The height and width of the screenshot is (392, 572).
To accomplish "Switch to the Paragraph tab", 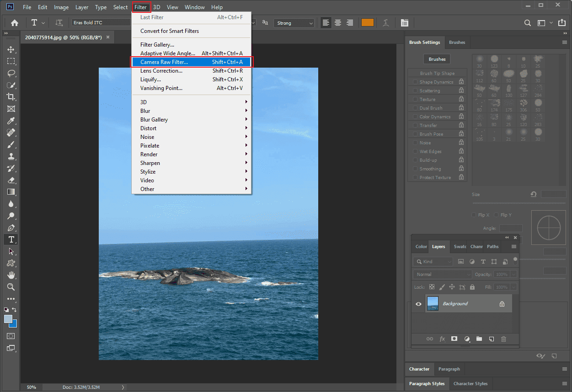I will [x=449, y=369].
